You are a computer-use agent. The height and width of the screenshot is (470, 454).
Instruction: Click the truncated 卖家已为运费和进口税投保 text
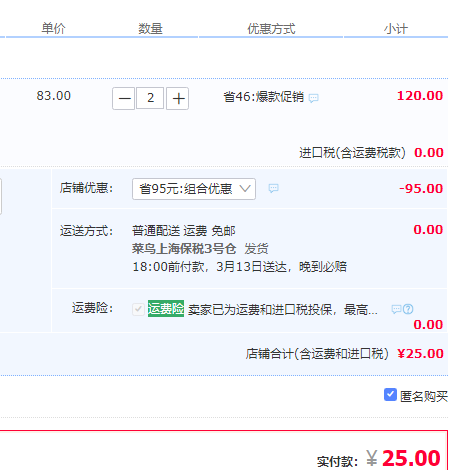[283, 310]
